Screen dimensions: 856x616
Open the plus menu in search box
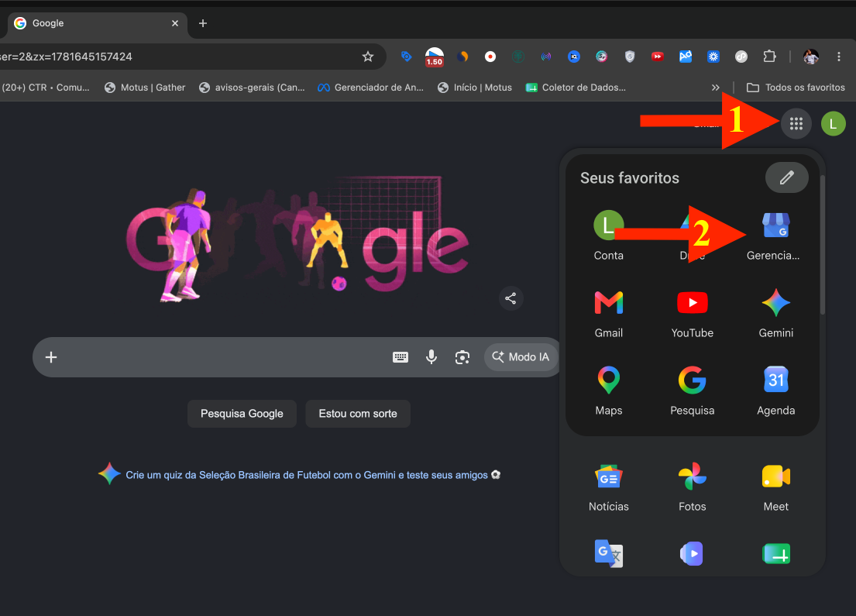(51, 357)
